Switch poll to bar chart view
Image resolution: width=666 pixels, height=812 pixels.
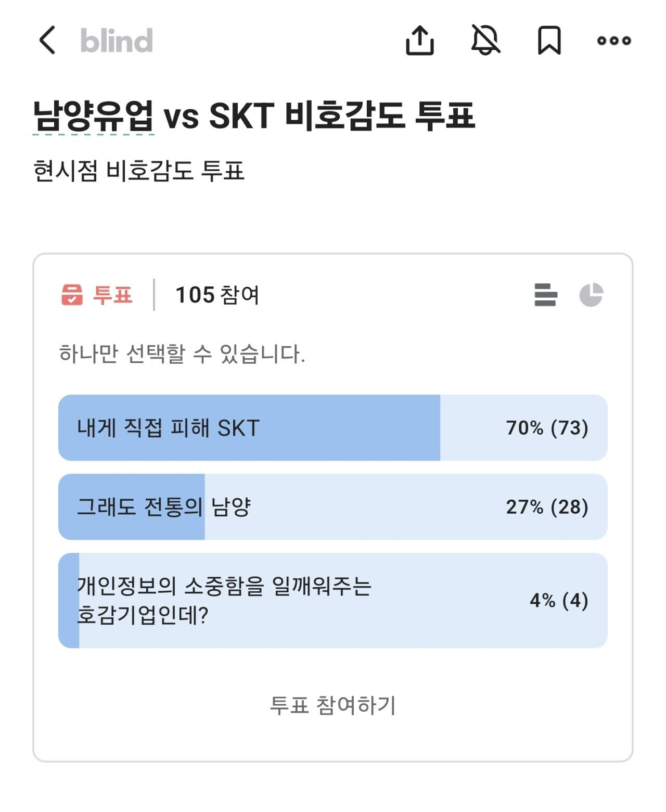click(545, 295)
